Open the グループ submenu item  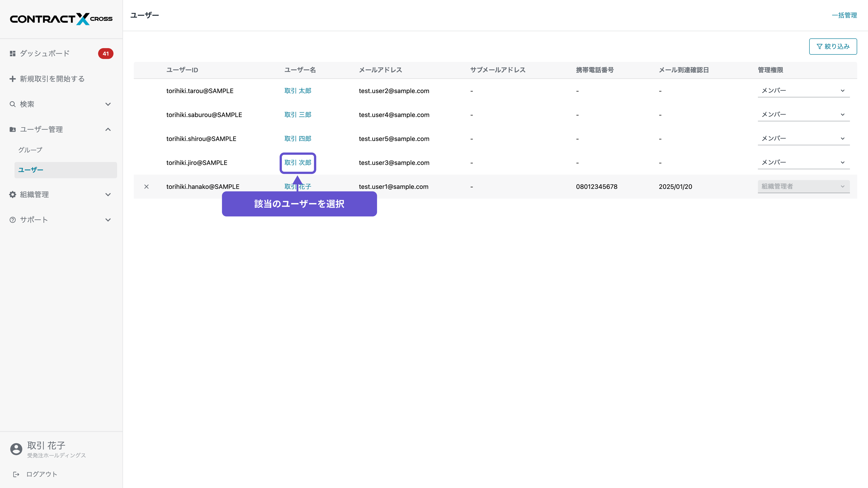coord(30,150)
